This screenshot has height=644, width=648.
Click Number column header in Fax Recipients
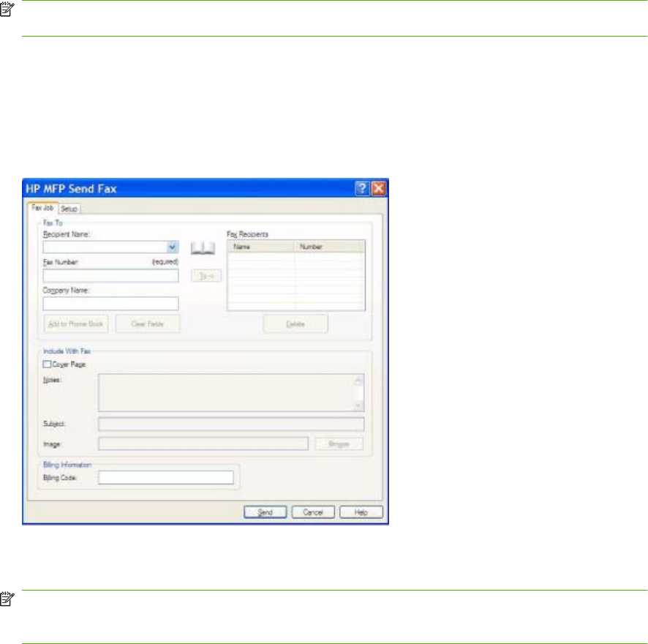tap(329, 247)
